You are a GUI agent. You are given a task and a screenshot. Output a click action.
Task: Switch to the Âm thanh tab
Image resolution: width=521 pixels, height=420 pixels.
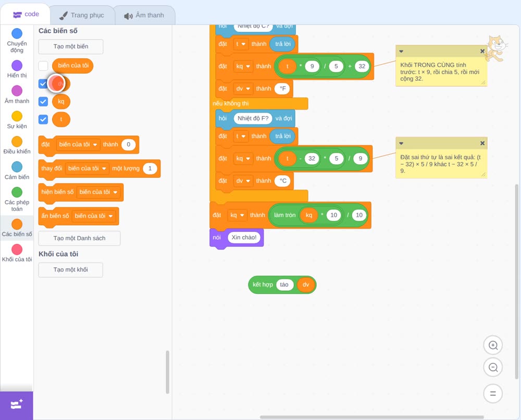click(x=144, y=15)
